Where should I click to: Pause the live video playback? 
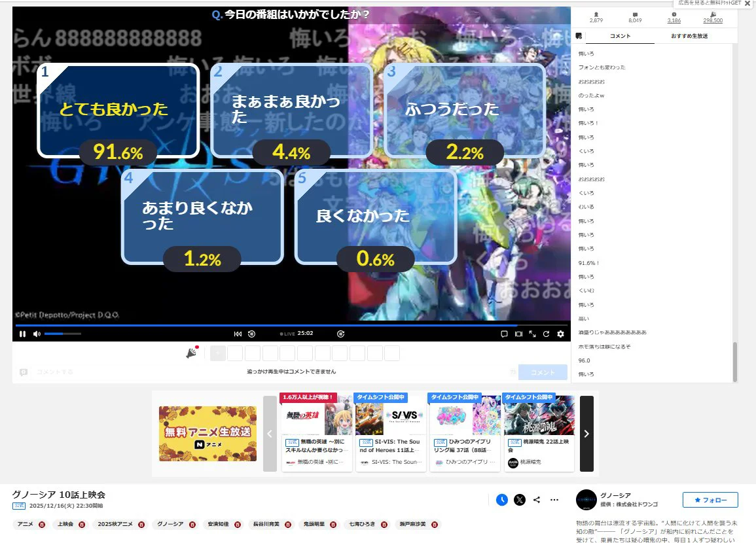click(22, 334)
